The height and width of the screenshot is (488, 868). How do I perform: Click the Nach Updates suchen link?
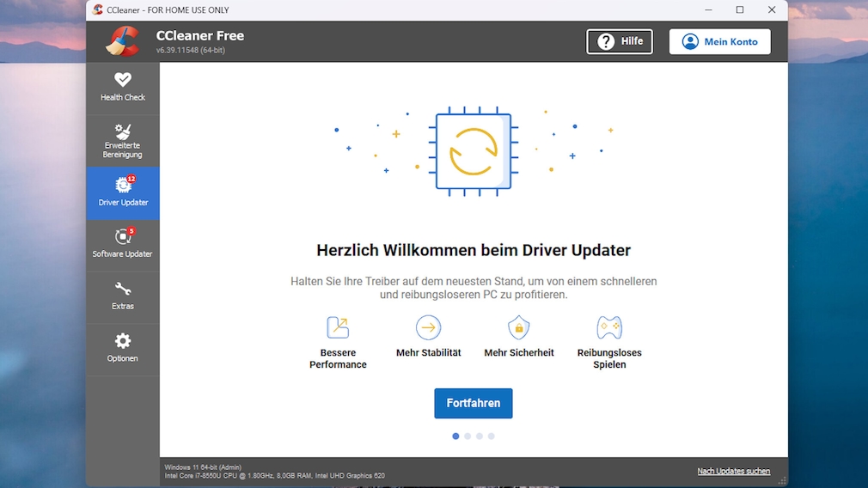[733, 471]
